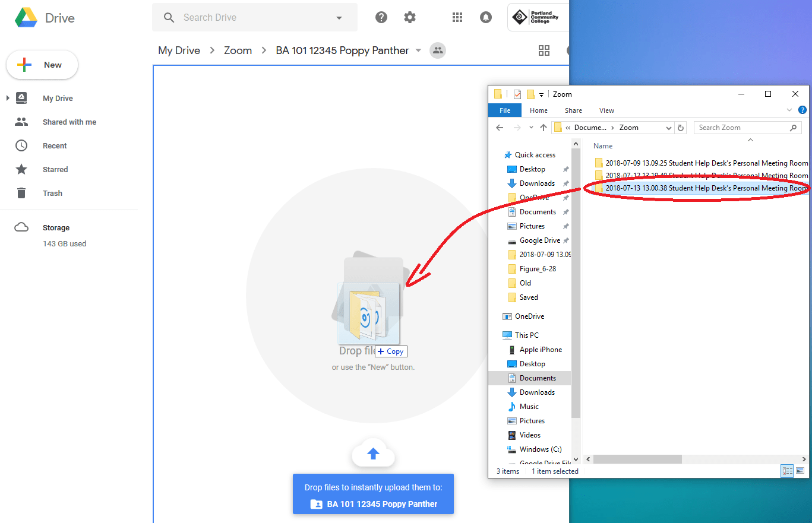Viewport: 812px width, 523px height.
Task: Select Trash in the Drive sidebar
Action: (x=52, y=193)
